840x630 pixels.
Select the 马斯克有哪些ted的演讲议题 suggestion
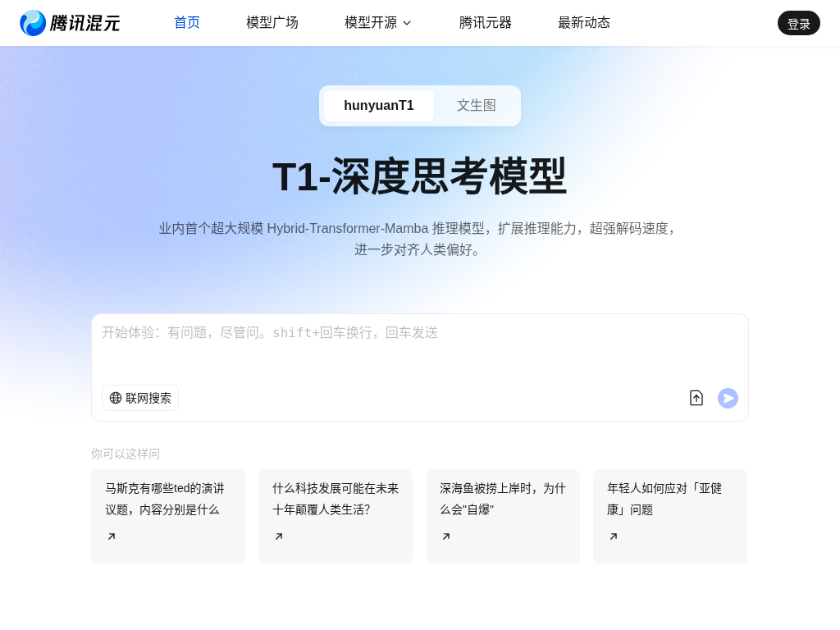pos(168,517)
